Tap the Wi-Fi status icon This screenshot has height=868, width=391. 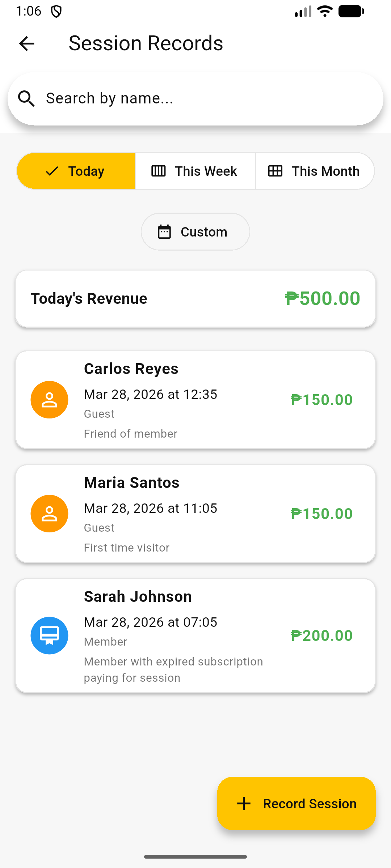pyautogui.click(x=325, y=11)
